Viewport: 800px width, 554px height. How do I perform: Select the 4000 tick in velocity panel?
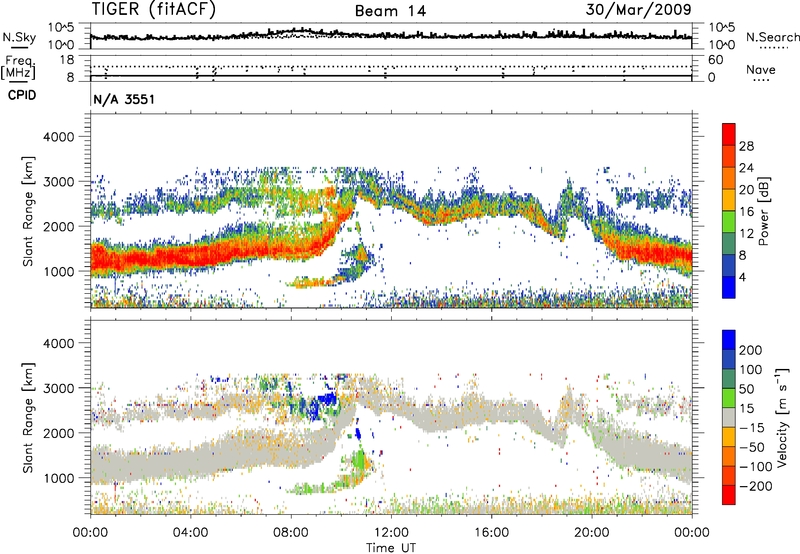click(58, 344)
